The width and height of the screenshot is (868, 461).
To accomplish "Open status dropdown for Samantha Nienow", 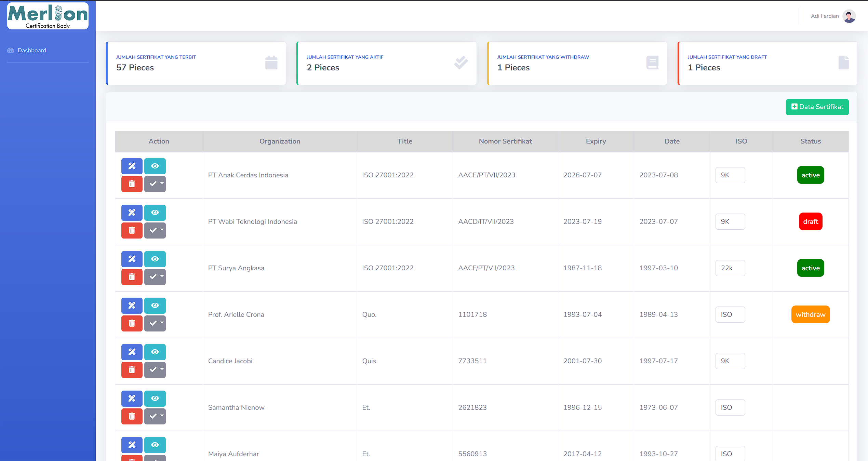I will [x=155, y=416].
